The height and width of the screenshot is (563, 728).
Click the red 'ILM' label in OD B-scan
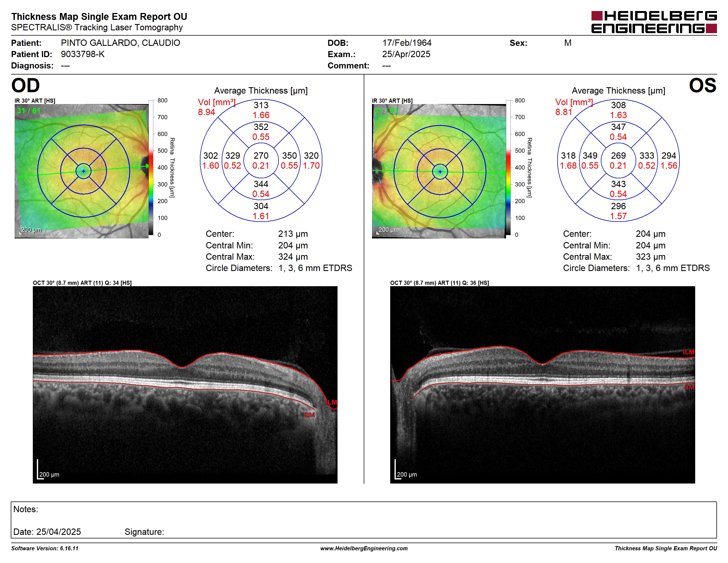click(332, 403)
